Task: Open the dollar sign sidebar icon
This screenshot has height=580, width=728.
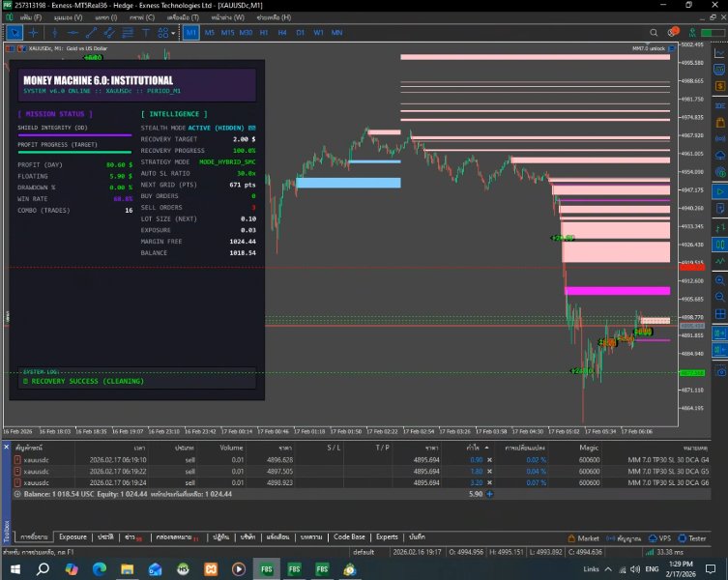Action: pyautogui.click(x=720, y=86)
